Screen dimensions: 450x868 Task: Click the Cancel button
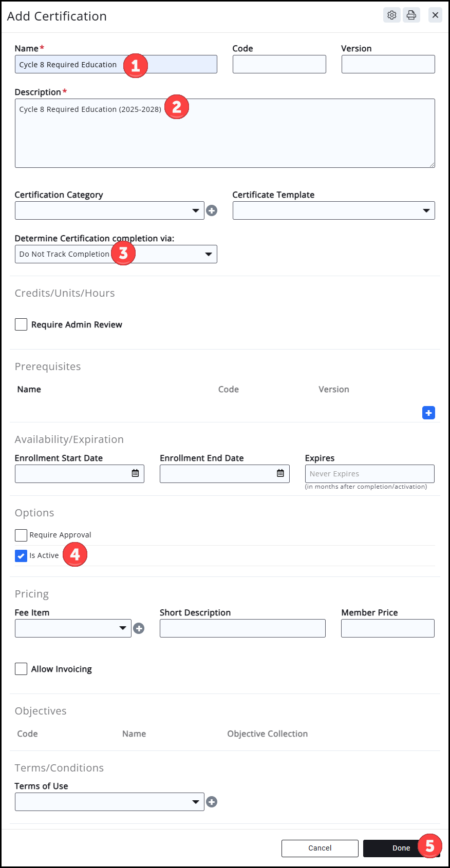(320, 848)
